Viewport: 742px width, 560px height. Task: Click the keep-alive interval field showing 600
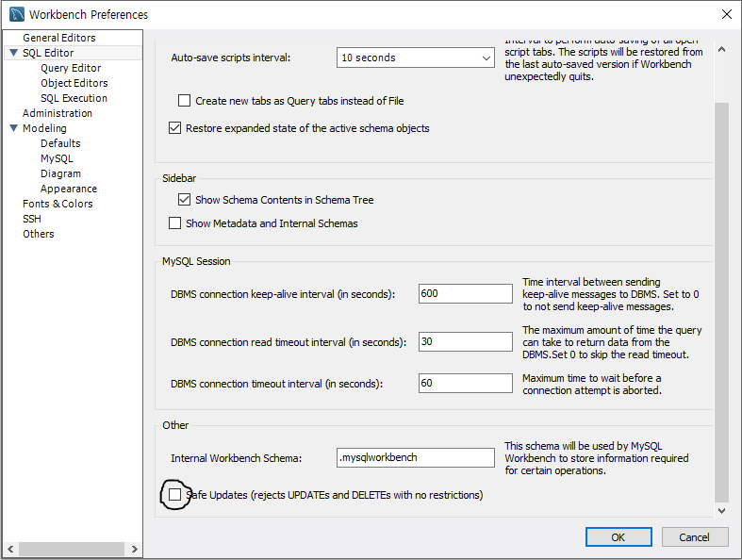465,293
